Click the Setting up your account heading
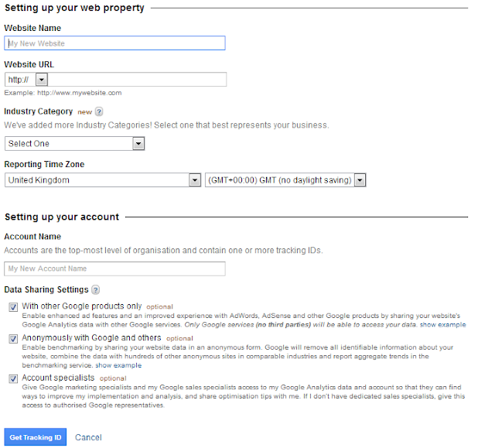The width and height of the screenshot is (495, 448). (x=62, y=217)
